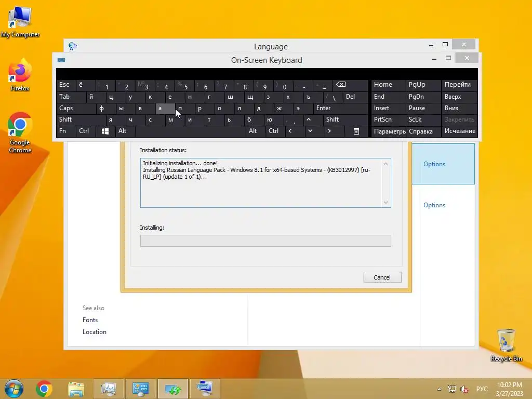Show hidden tray icons arrow
The image size is (532, 399).
point(439,389)
